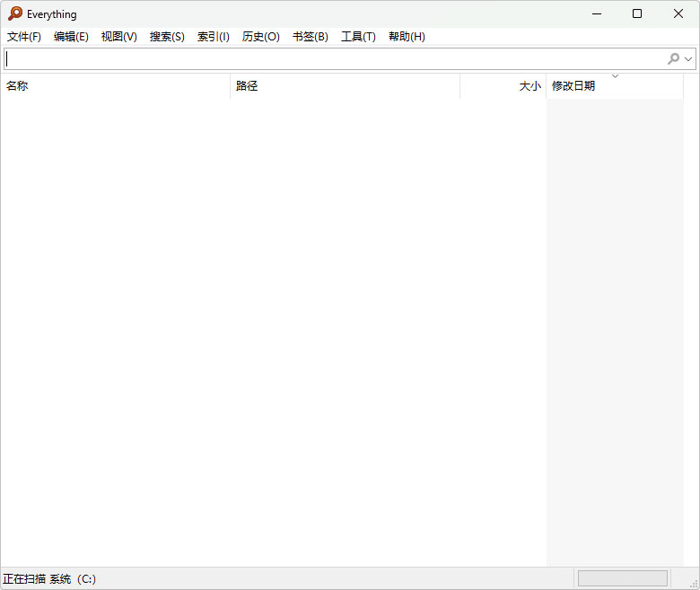700x590 pixels.
Task: Close the Everything window
Action: [678, 13]
